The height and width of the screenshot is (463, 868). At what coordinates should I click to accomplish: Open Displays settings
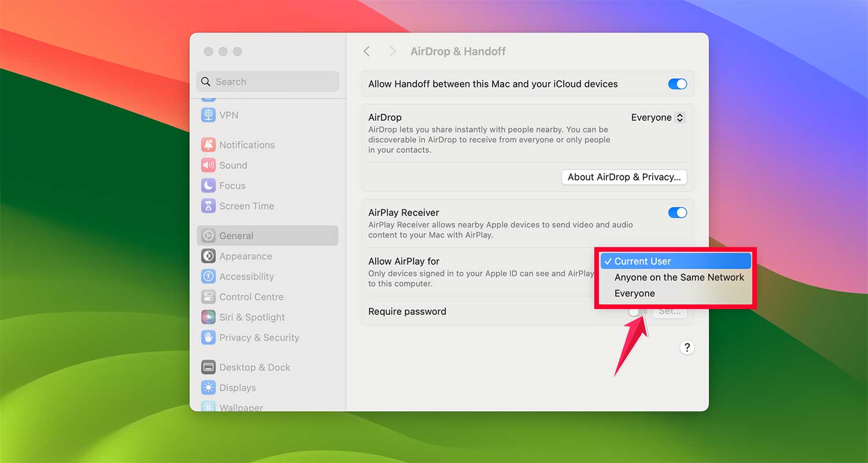[237, 387]
